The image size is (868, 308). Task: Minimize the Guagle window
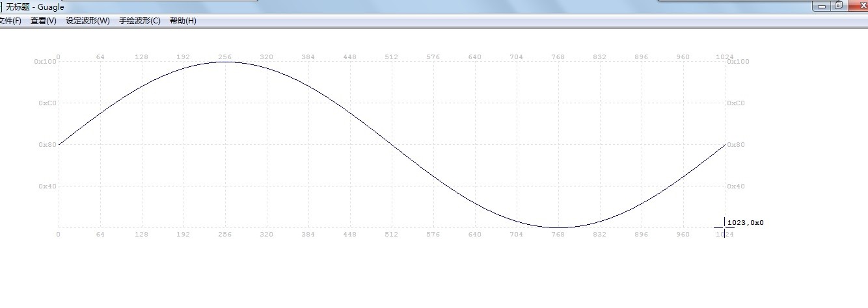[x=822, y=5]
